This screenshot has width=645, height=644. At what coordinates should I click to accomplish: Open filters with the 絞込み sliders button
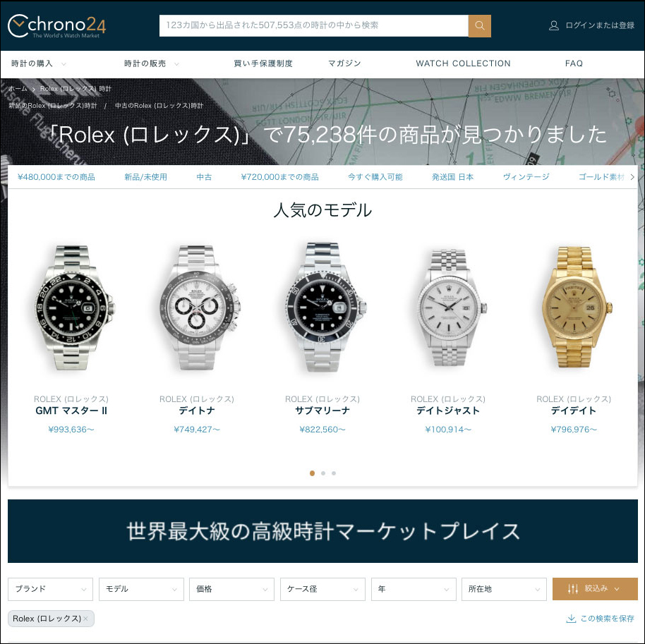(x=595, y=588)
